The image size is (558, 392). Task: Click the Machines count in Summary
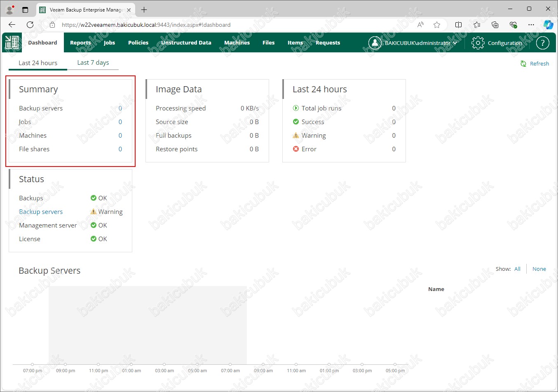tap(120, 135)
